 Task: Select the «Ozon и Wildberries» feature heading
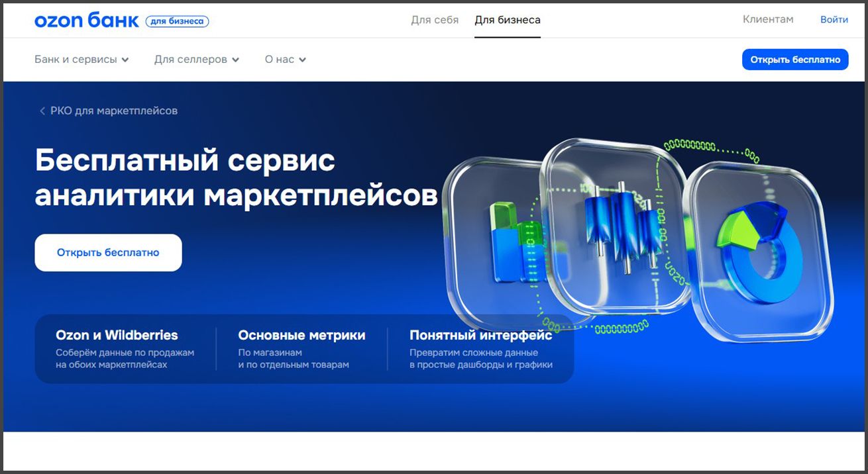tap(117, 335)
